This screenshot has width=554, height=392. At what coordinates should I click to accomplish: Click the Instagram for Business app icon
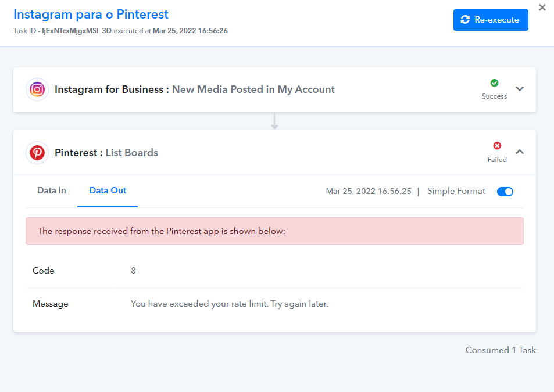point(37,89)
